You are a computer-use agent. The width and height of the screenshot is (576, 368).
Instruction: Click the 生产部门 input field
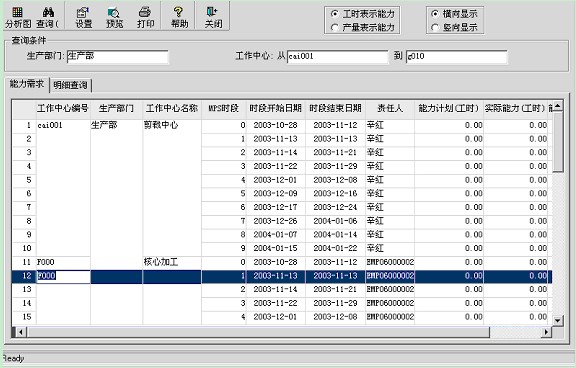(118, 57)
